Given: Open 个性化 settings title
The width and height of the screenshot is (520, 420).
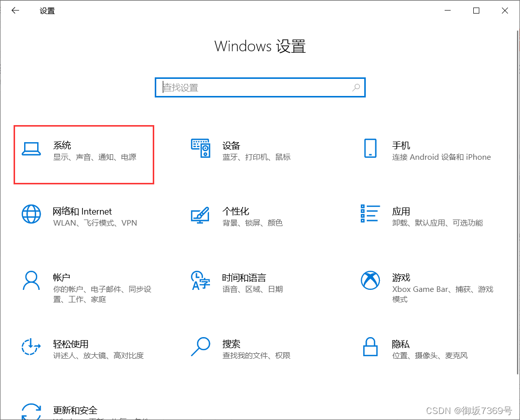Looking at the screenshot, I should [236, 211].
